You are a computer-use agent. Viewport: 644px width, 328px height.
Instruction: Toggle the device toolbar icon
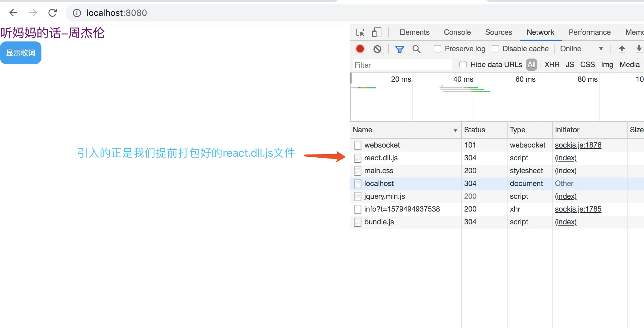pos(377,32)
